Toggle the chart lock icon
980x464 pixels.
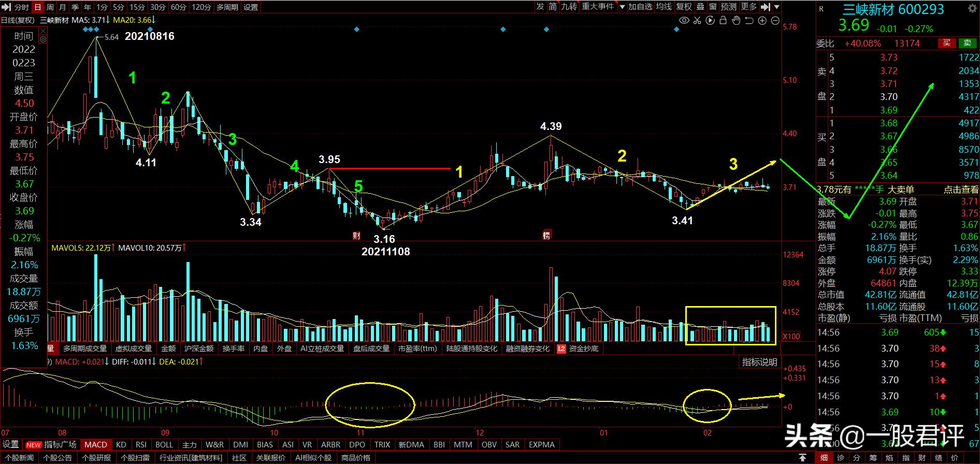pyautogui.click(x=723, y=21)
